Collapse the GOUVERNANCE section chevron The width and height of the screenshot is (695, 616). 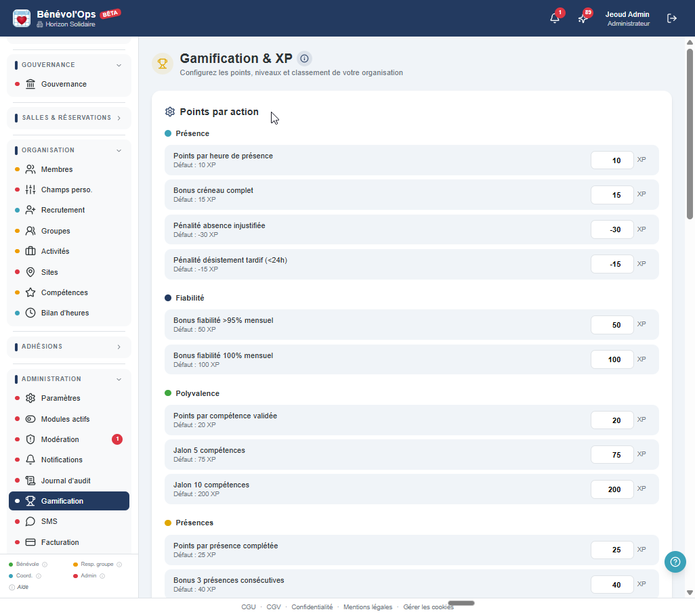pos(119,65)
